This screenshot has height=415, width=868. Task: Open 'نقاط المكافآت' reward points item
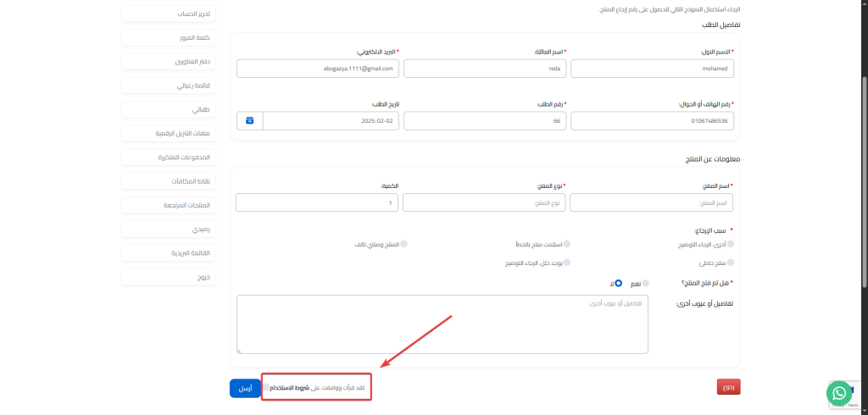(x=167, y=181)
